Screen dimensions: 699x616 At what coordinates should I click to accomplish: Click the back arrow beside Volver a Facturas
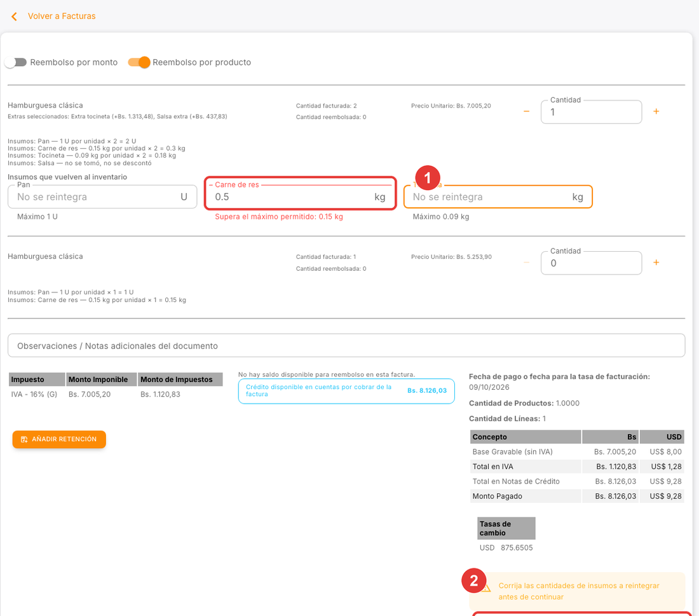point(14,17)
